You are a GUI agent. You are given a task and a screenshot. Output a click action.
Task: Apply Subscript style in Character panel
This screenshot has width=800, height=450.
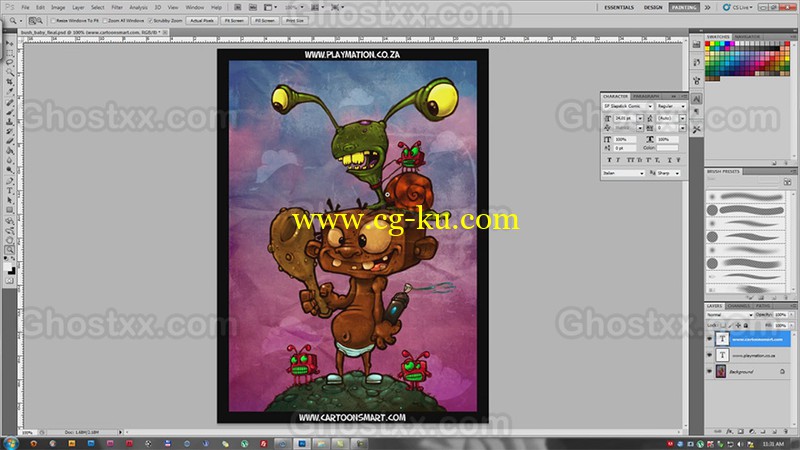[657, 160]
